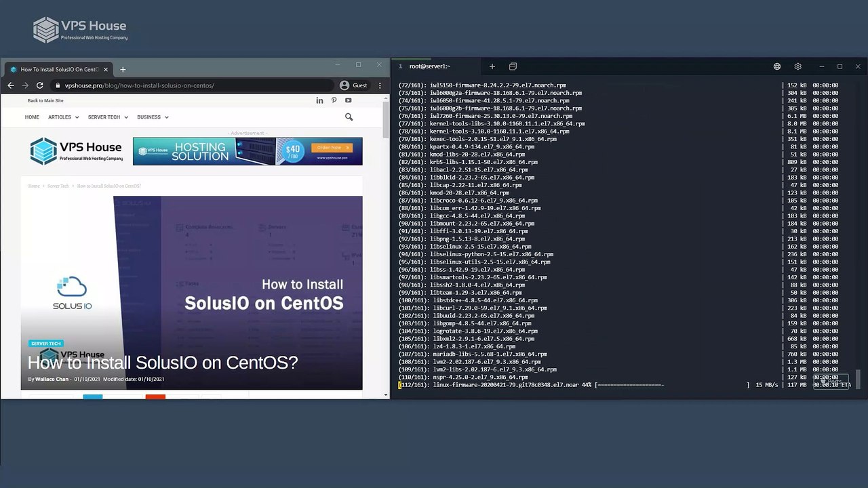
Task: Follow the Home breadcrumb link
Action: pos(34,186)
